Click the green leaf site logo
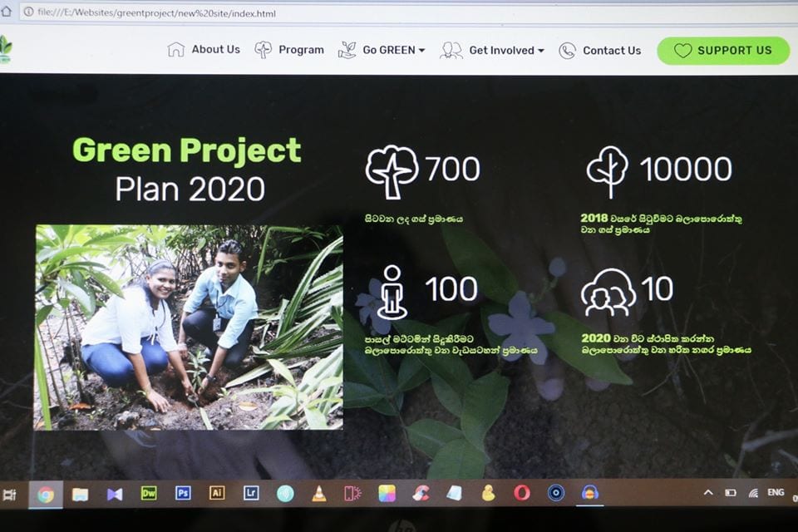 point(5,50)
